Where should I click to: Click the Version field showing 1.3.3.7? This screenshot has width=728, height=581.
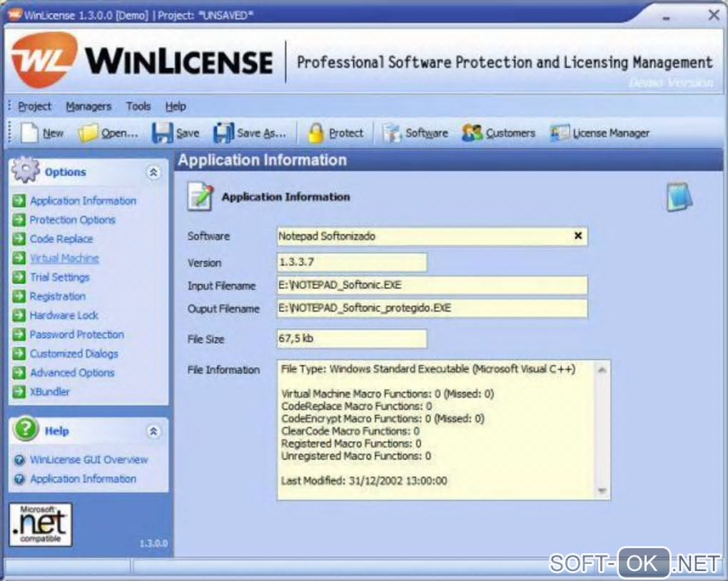pos(351,262)
